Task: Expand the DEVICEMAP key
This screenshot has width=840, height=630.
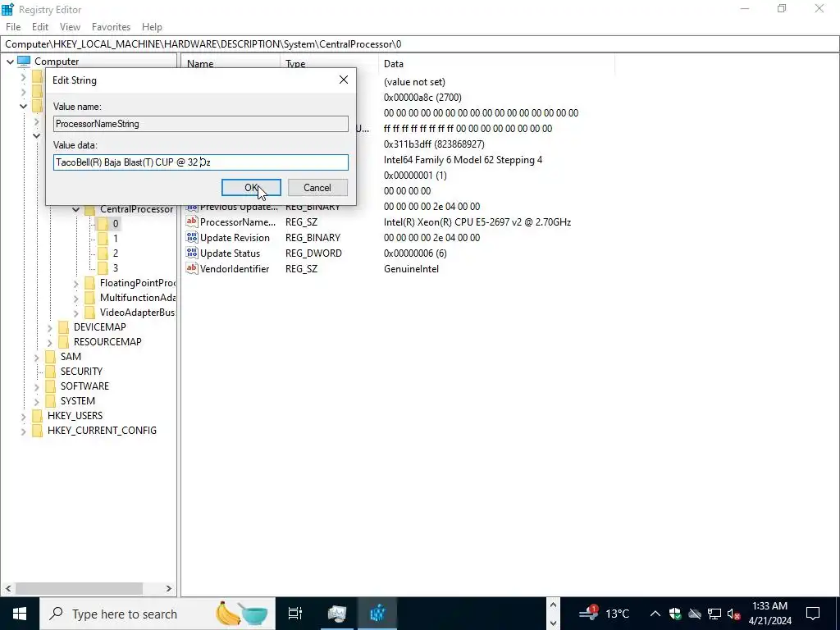Action: point(50,327)
